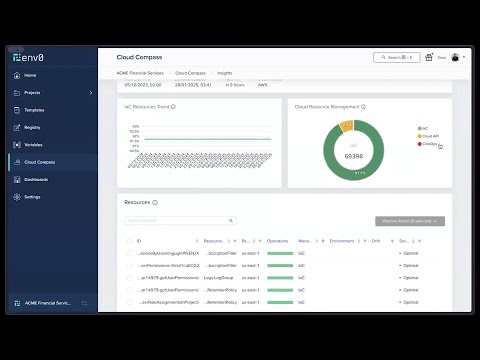Viewport: 480px width, 360px height.
Task: Click the Operations column header
Action: pyautogui.click(x=277, y=241)
